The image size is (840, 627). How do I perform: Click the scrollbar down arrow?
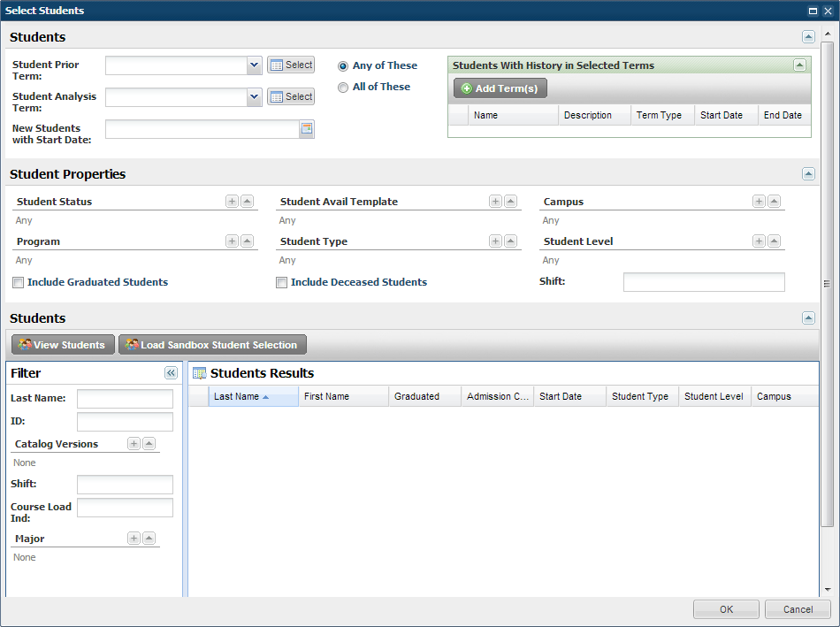[x=828, y=590]
